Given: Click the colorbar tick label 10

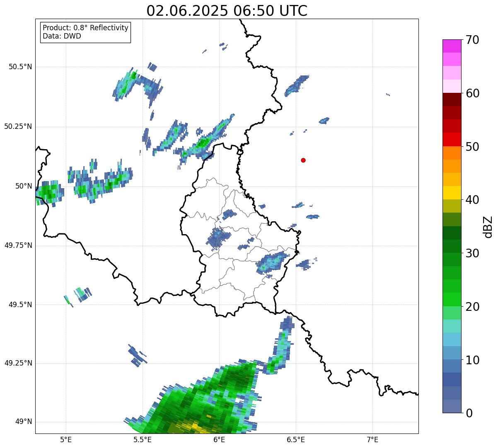Looking at the screenshot, I should tap(472, 360).
